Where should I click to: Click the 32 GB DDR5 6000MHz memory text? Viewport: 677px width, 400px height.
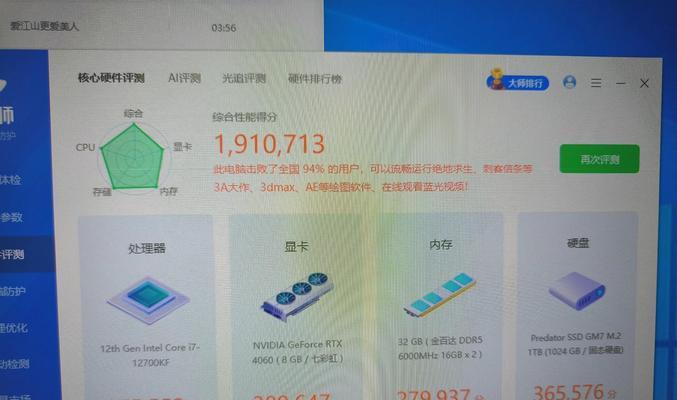tap(440, 348)
